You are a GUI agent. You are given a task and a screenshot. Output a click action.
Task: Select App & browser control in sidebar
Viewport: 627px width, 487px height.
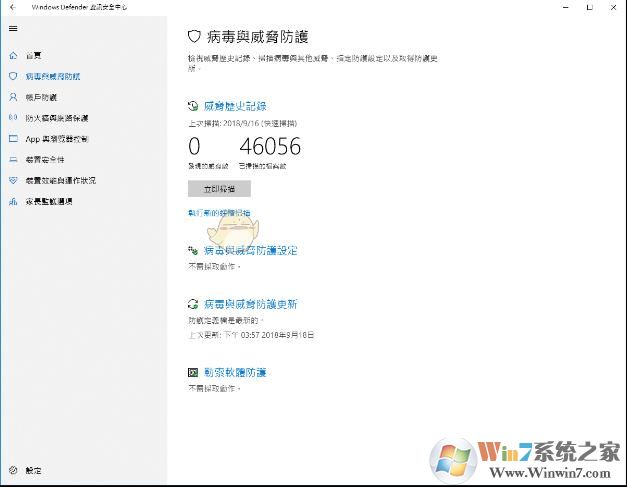click(56, 139)
